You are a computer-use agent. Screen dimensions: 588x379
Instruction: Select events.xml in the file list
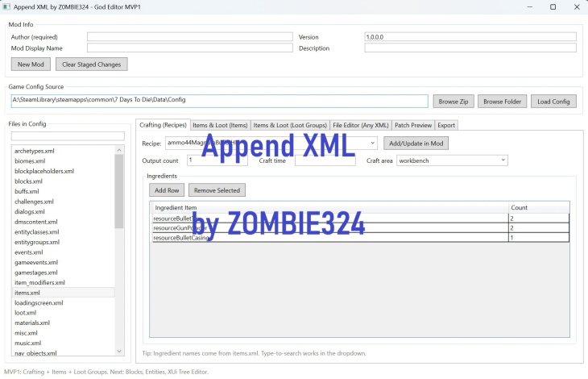tap(63, 252)
